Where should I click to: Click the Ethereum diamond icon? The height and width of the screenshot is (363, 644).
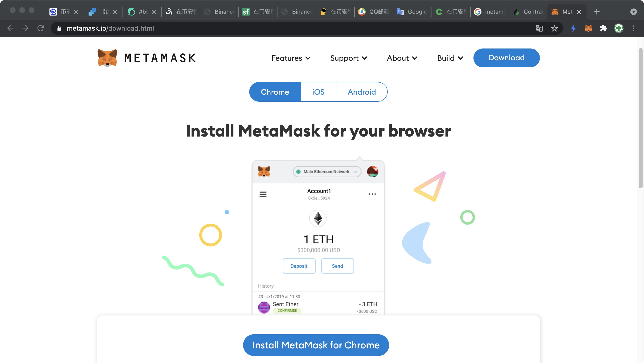click(318, 218)
